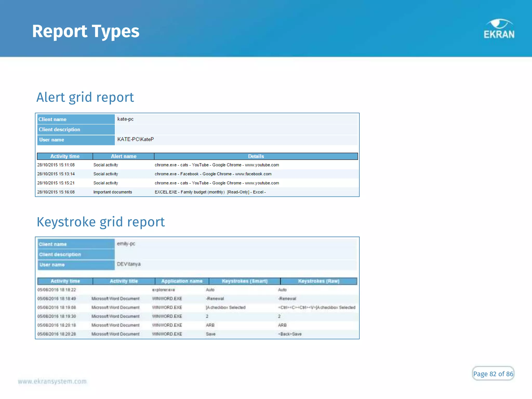Select the 05/08/2016 18:18:49 timestamp
The height and width of the screenshot is (399, 532).
tap(57, 299)
